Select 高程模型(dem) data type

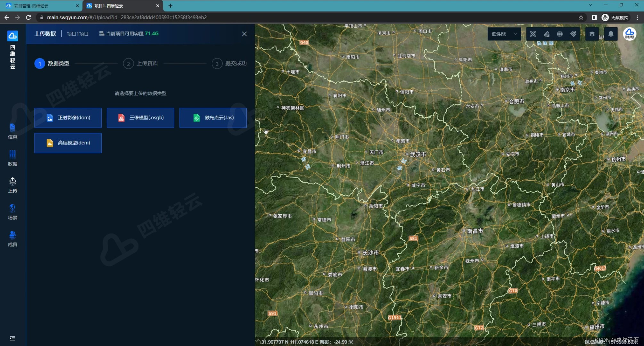tap(68, 143)
